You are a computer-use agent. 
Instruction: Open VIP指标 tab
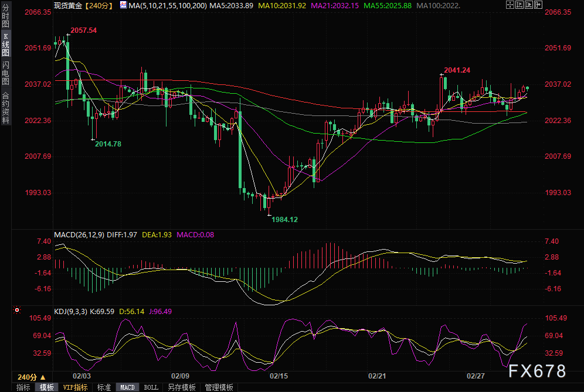75,387
